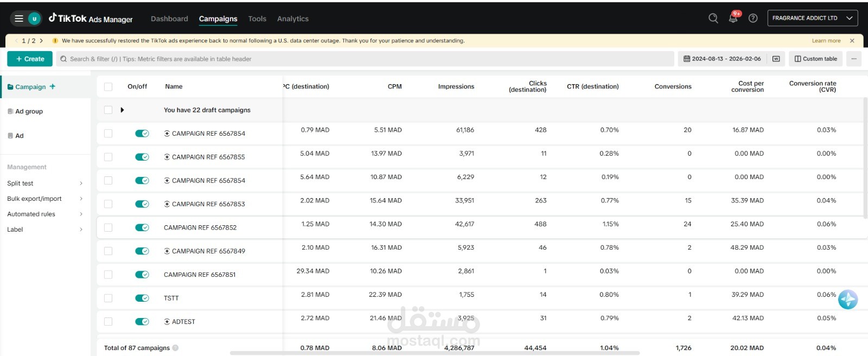Open the notifications bell
The width and height of the screenshot is (868, 356).
733,18
